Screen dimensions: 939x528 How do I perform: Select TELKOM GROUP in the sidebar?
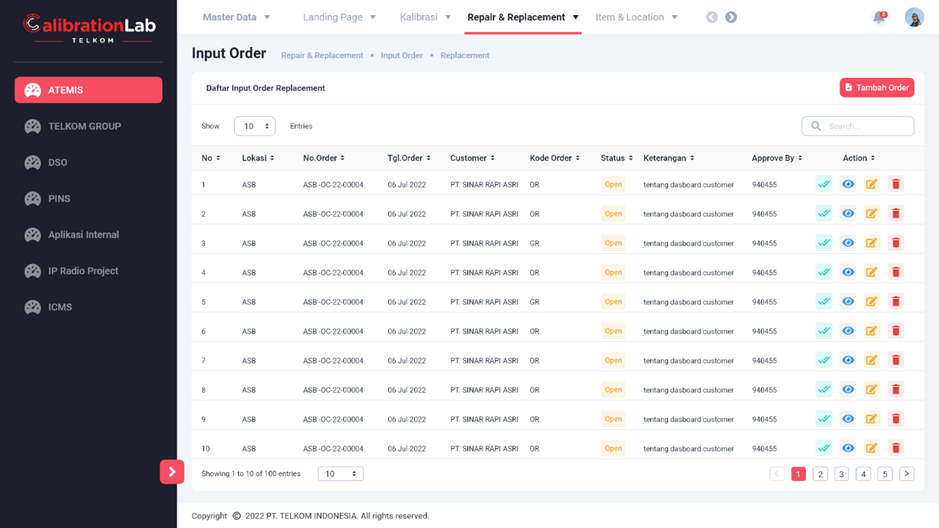click(84, 126)
